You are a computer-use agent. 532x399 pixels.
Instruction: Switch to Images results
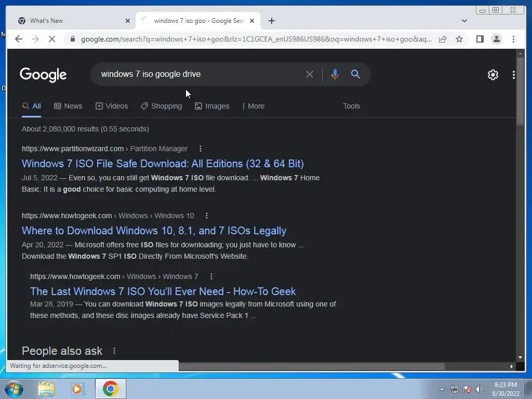coord(212,106)
